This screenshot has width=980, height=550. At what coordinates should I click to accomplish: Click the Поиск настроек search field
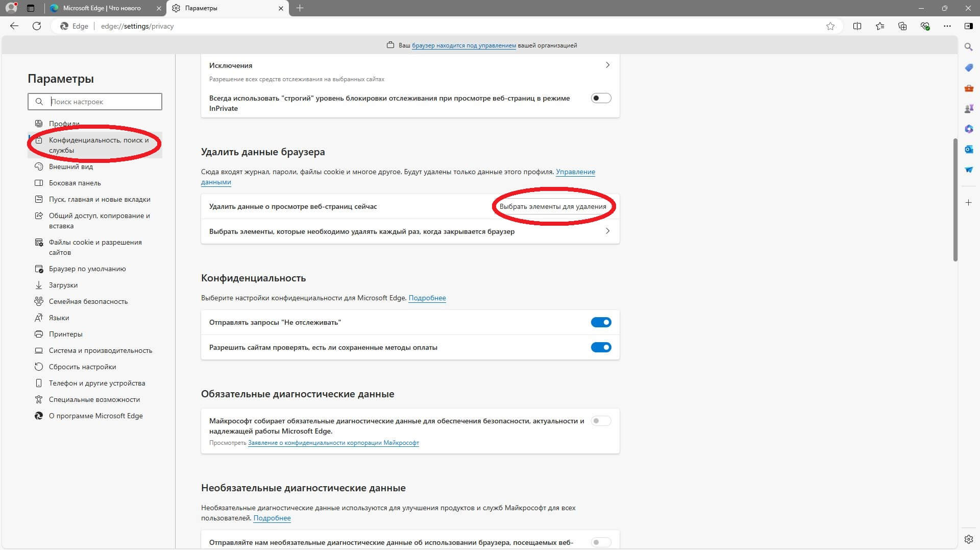tap(105, 102)
